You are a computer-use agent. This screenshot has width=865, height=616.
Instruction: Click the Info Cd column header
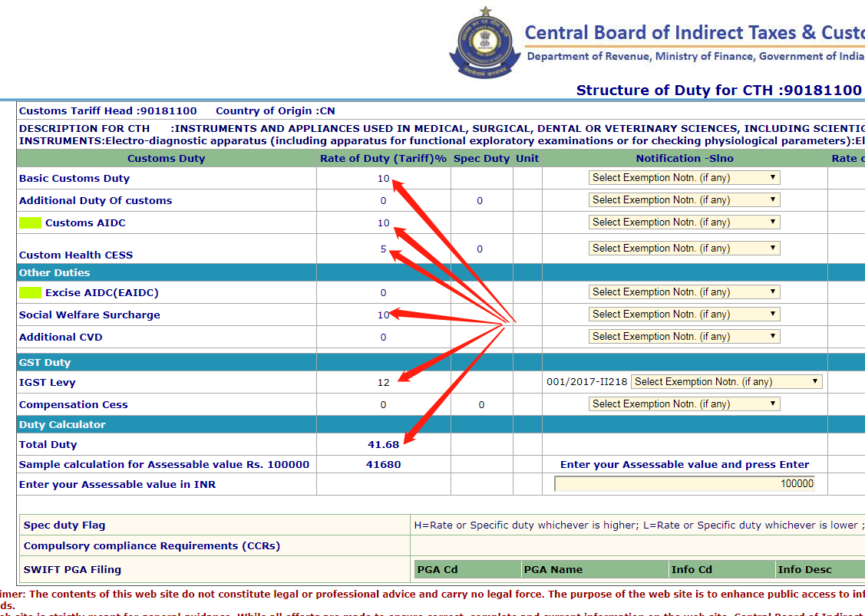[x=692, y=570]
